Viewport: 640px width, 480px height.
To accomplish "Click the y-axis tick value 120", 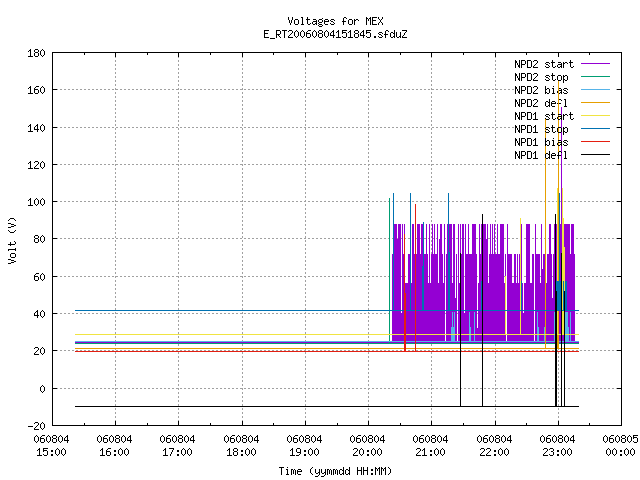I will point(36,165).
